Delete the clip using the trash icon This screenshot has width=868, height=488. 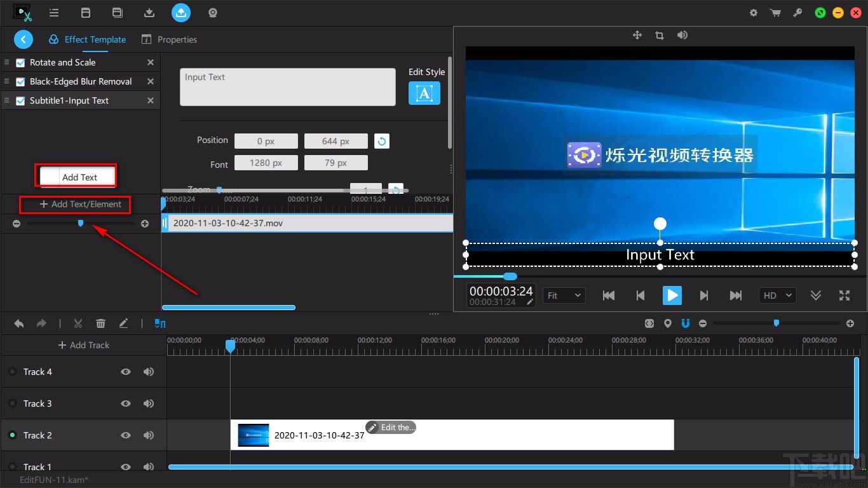coord(100,323)
